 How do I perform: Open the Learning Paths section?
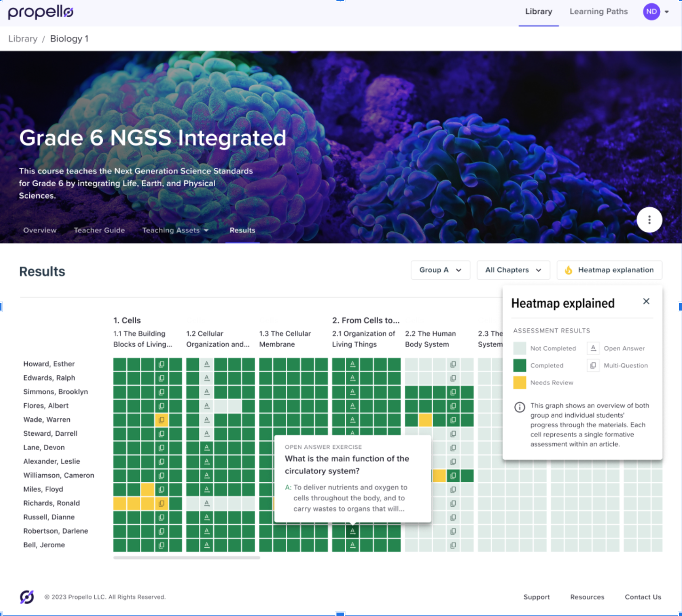coord(598,12)
